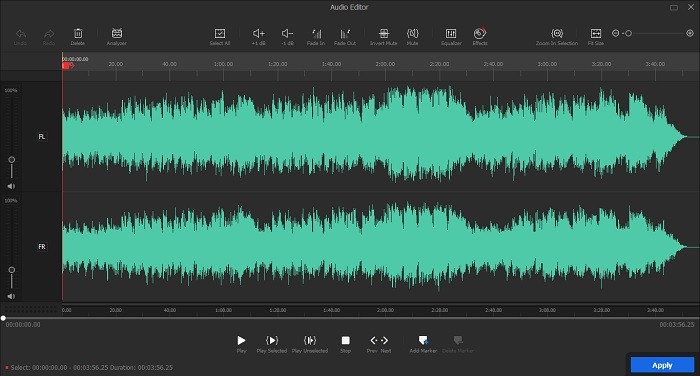Jump to next marker with Next arrow
700x376 pixels.
pyautogui.click(x=384, y=341)
